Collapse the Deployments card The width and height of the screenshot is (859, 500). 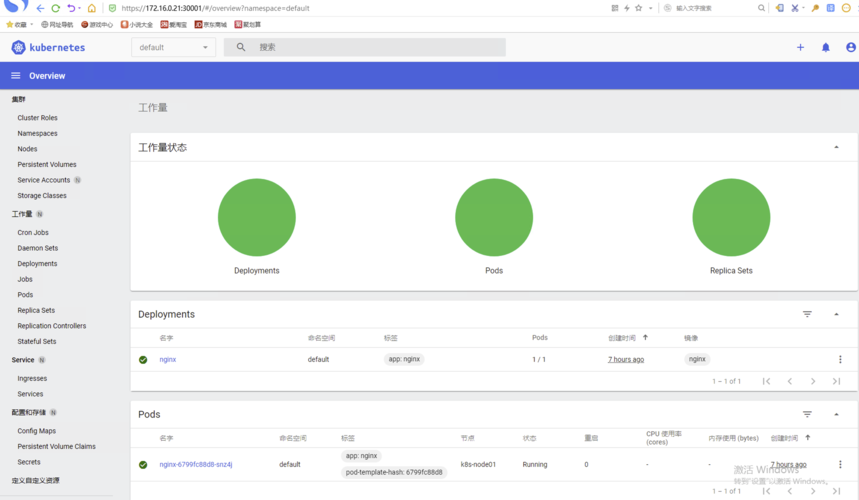tap(836, 314)
